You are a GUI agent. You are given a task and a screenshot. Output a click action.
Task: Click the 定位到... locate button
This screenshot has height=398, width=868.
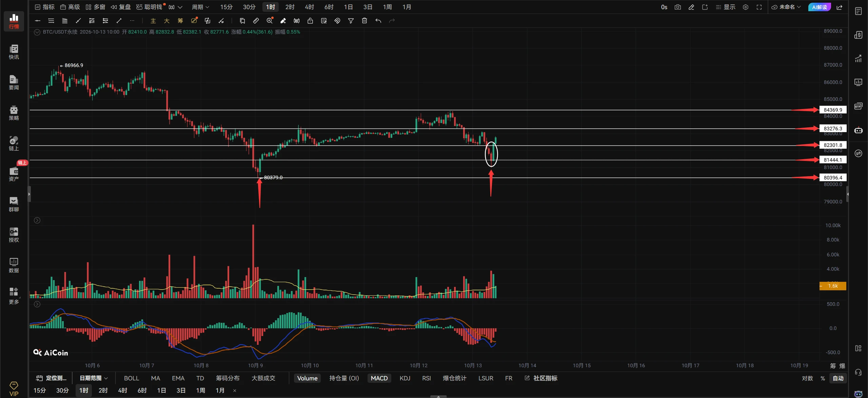click(52, 378)
